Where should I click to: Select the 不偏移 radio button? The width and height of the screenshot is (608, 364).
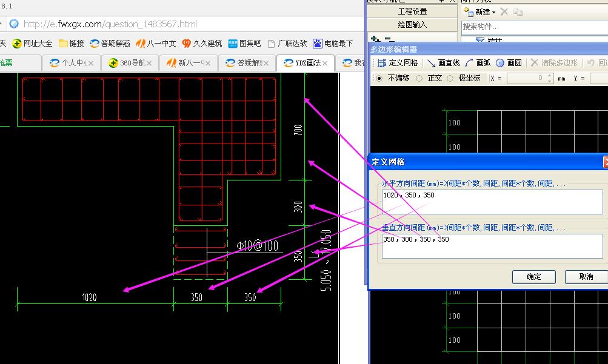379,78
